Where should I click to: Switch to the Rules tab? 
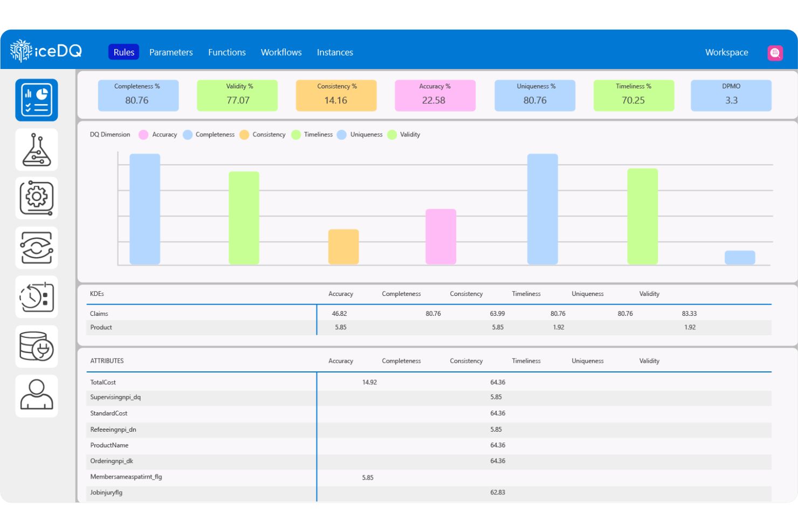pos(124,52)
